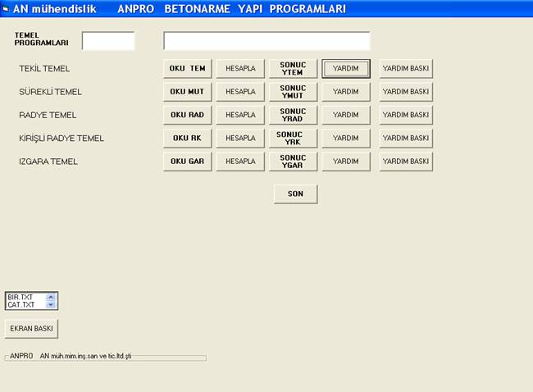Click the TEKİL TEMEL label
Screen dimensions: 533x392
click(x=44, y=69)
